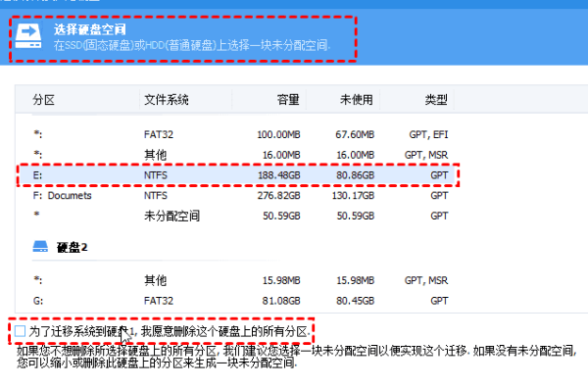Image resolution: width=588 pixels, height=387 pixels.
Task: Select the E: NTFS partition row
Action: point(237,175)
